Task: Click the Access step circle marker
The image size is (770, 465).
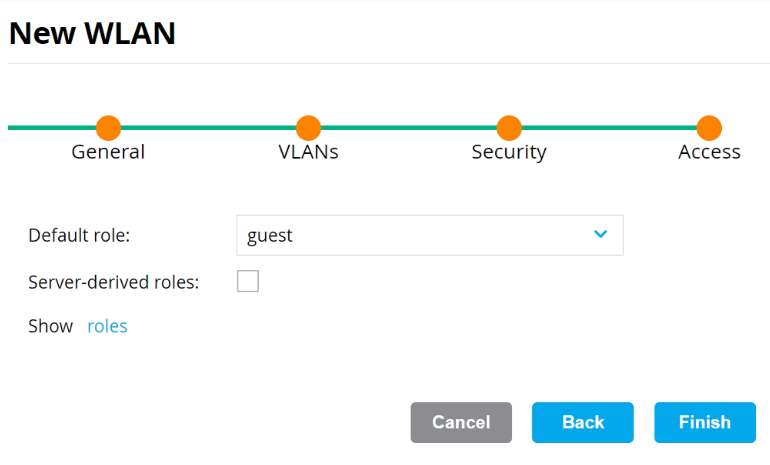Action: tap(709, 128)
